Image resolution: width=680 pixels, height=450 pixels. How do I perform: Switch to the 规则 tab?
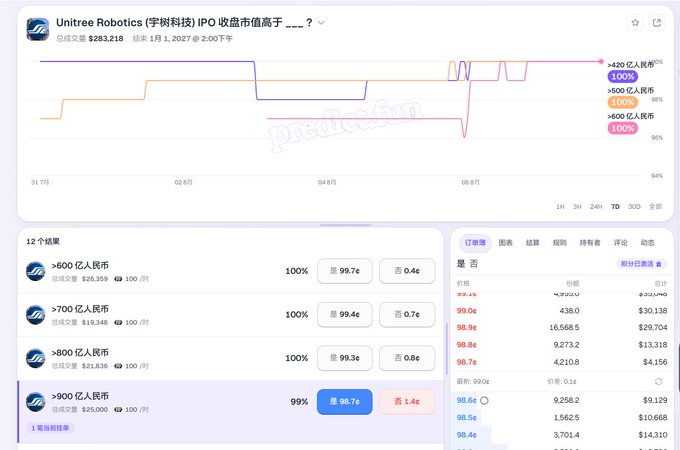point(559,243)
